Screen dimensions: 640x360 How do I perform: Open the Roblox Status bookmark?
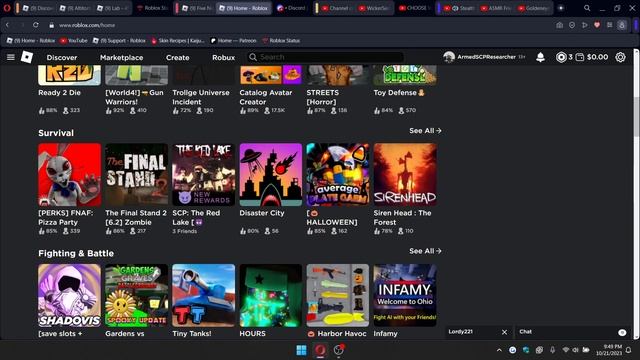pyautogui.click(x=281, y=41)
